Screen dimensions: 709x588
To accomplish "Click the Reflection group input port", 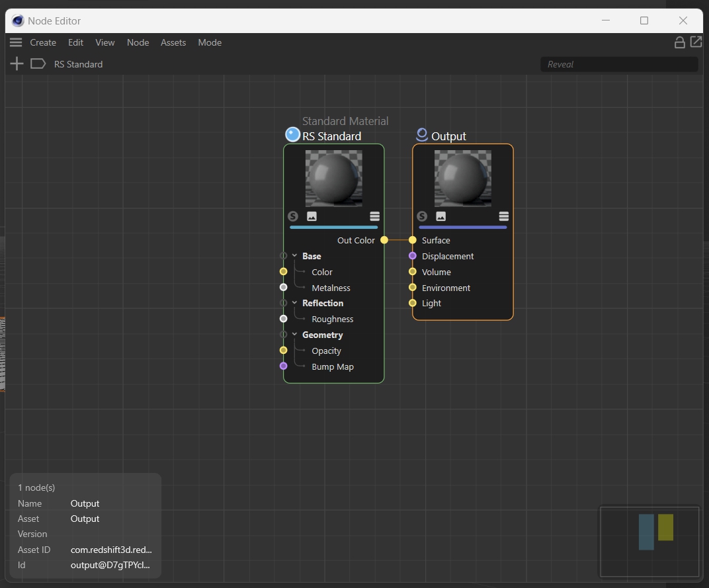I will (284, 303).
